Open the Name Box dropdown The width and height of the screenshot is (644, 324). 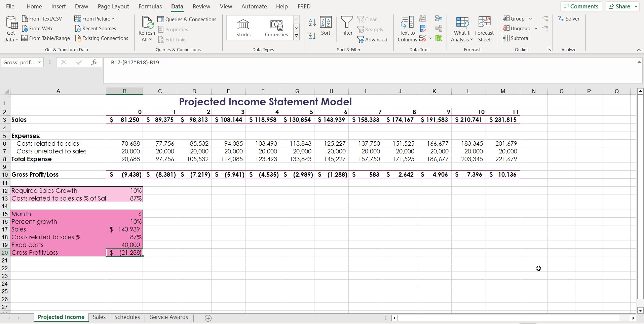(39, 62)
